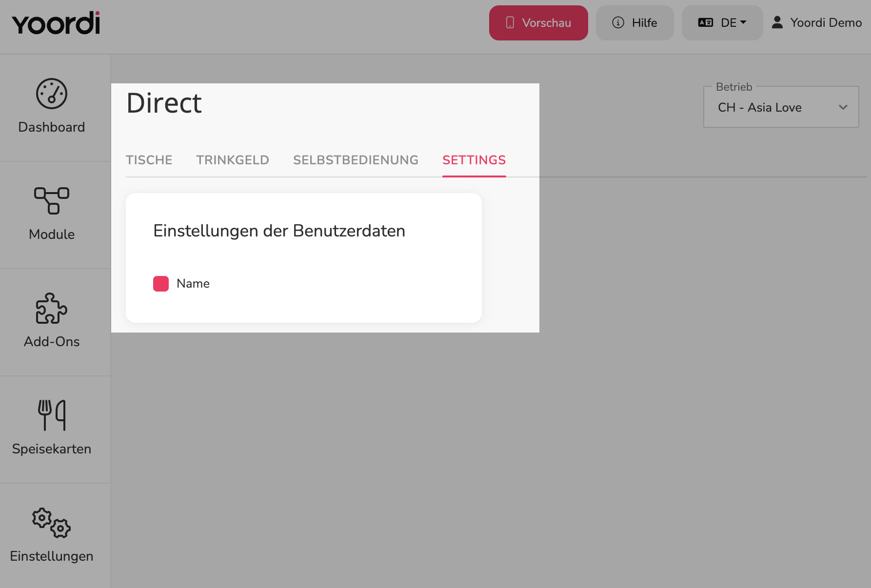Image resolution: width=871 pixels, height=588 pixels.
Task: Click the language A-Z icon
Action: click(706, 22)
